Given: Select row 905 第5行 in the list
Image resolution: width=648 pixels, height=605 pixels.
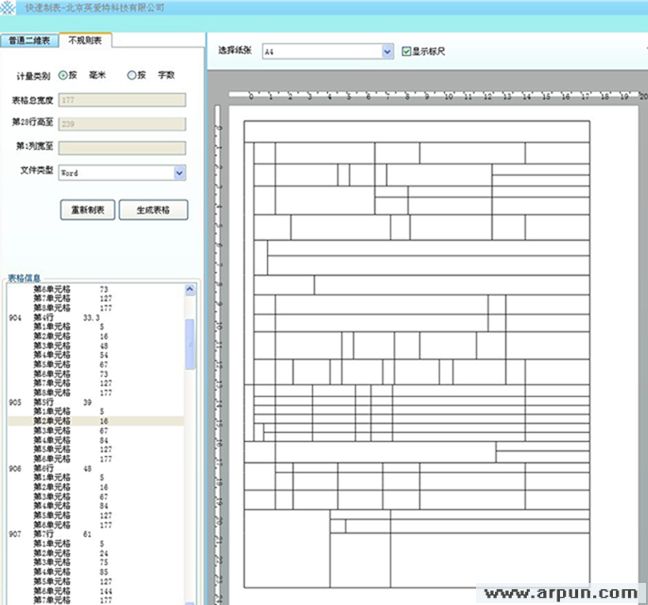Looking at the screenshot, I should [50, 401].
